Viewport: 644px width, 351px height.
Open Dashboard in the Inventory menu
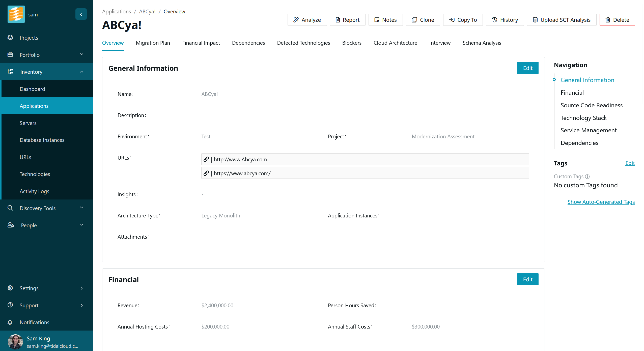click(x=47, y=89)
